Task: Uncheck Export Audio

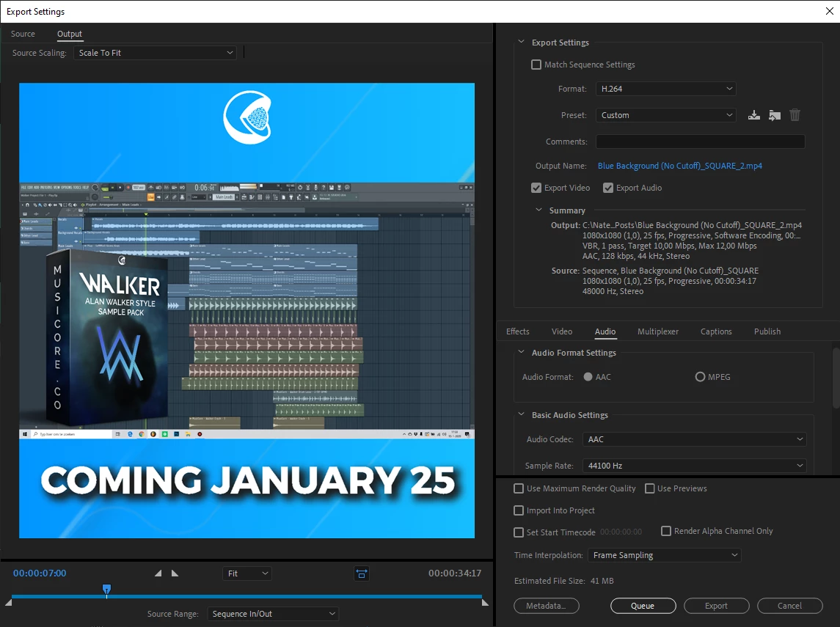Action: click(608, 188)
